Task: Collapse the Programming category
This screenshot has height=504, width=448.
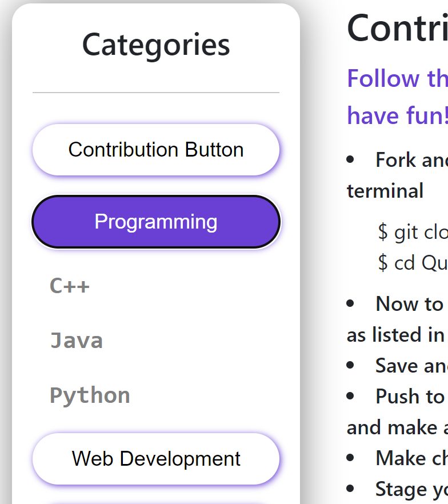Action: click(155, 222)
